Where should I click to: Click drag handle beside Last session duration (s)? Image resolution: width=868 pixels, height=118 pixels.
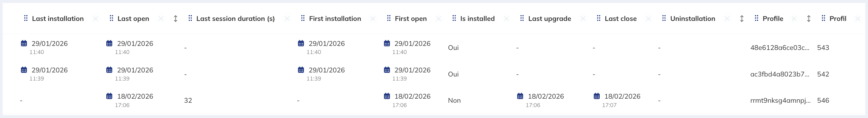point(190,18)
